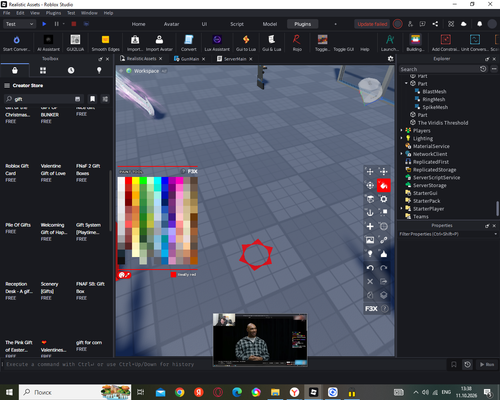Undo with the F3X undo arrow

pyautogui.click(x=370, y=268)
